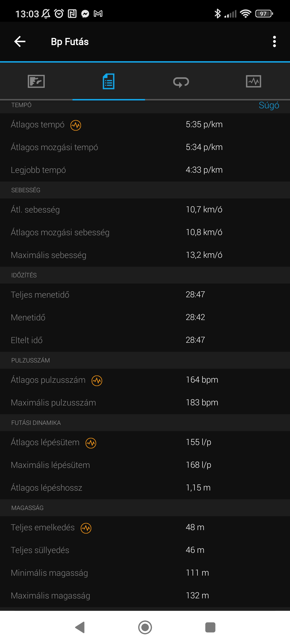290x644 pixels.
Task: Tap Android home circle button
Action: tap(145, 627)
